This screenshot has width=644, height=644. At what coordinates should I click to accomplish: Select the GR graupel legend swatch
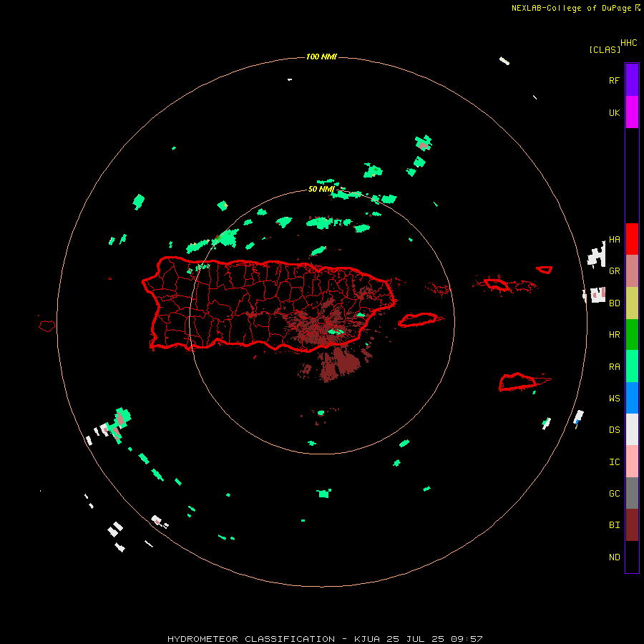pos(632,271)
